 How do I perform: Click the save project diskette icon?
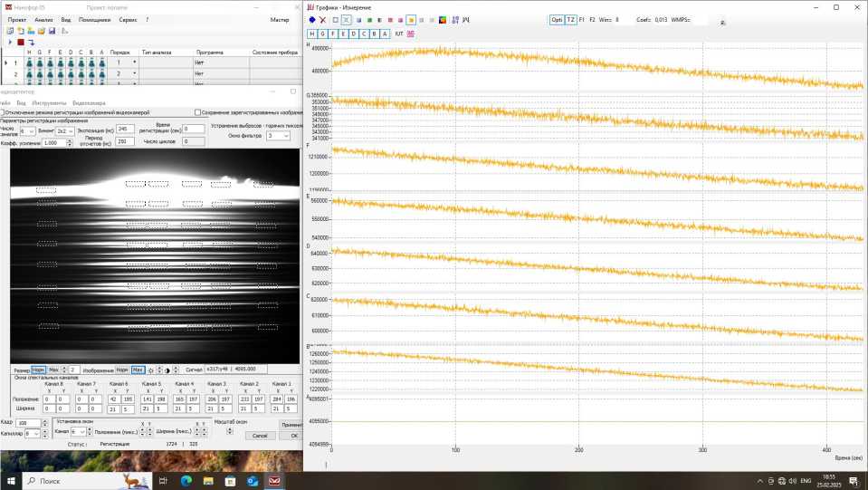[52, 31]
